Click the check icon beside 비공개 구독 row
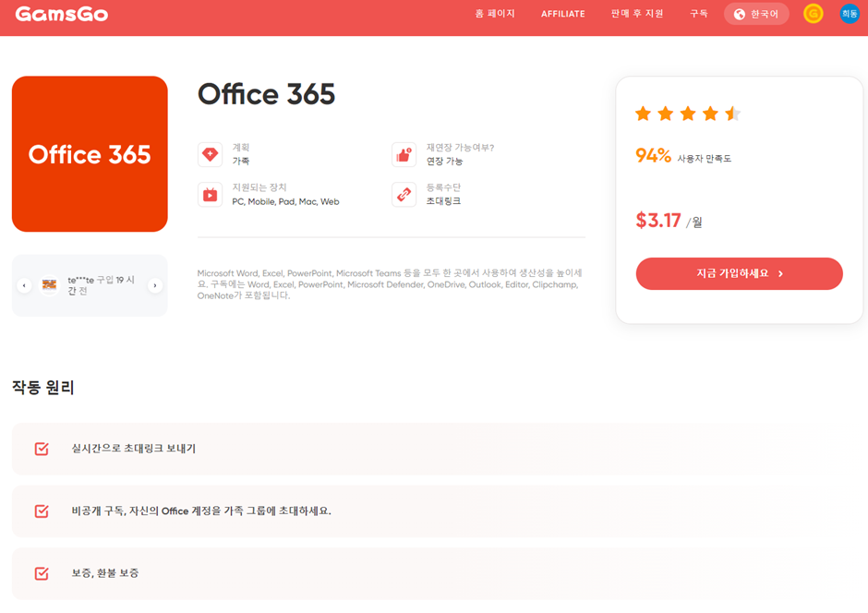 42,511
